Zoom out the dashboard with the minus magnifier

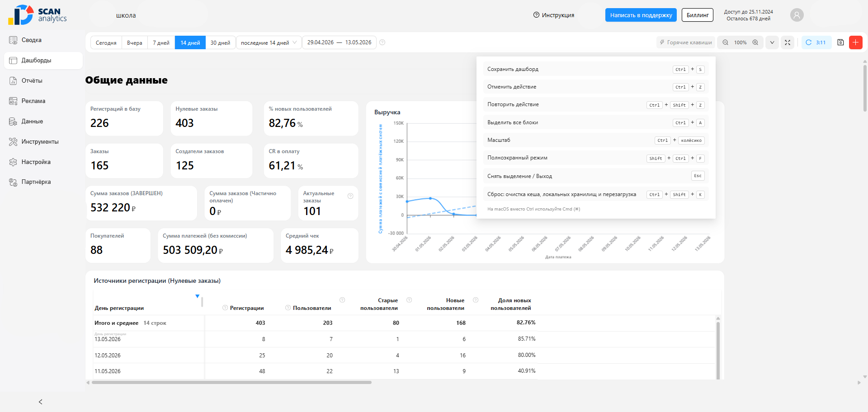click(x=725, y=42)
